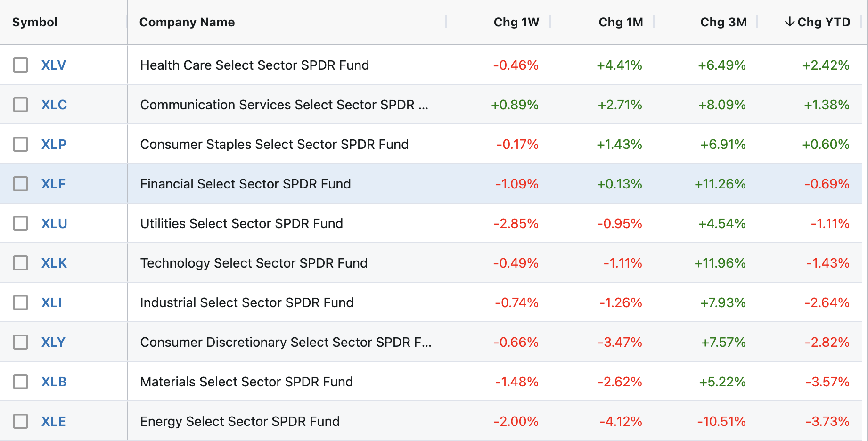Image resolution: width=868 pixels, height=441 pixels.
Task: Sort table by Symbol column header
Action: coord(35,22)
